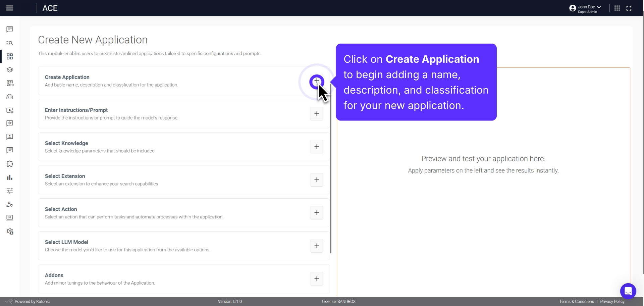The image size is (644, 306).
Task: Open the chat playground from the sidebar
Action: coord(10,30)
